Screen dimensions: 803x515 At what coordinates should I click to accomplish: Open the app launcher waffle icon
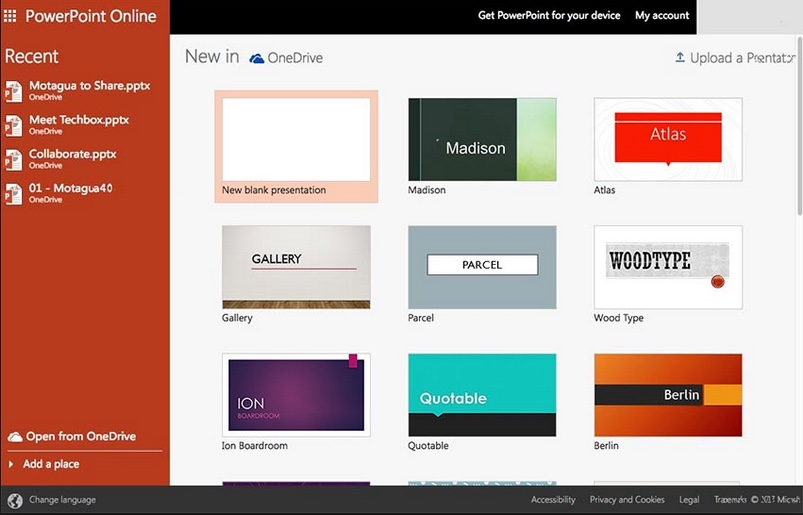pyautogui.click(x=11, y=16)
